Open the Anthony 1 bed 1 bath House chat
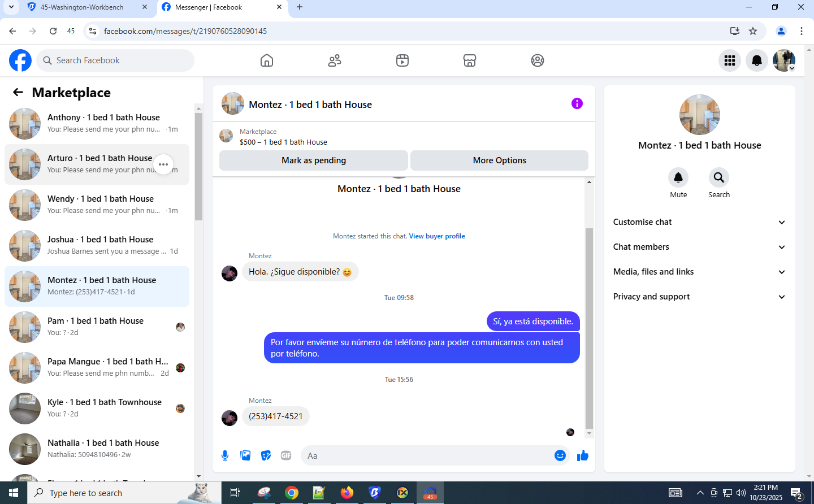Viewport: 814px width, 504px height. click(97, 124)
